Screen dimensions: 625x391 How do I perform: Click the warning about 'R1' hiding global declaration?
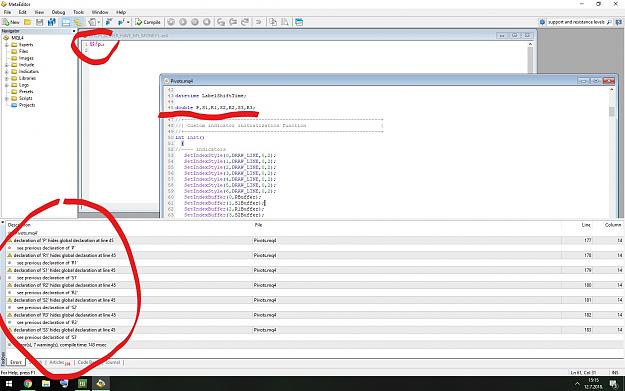click(65, 255)
